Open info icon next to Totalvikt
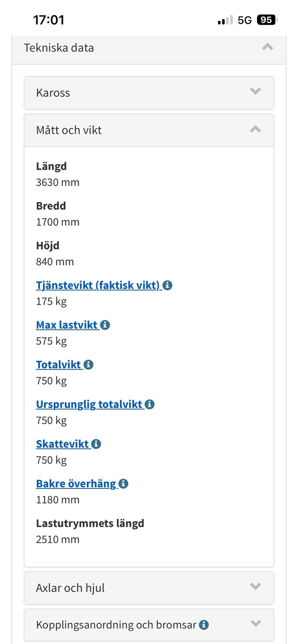 point(88,364)
